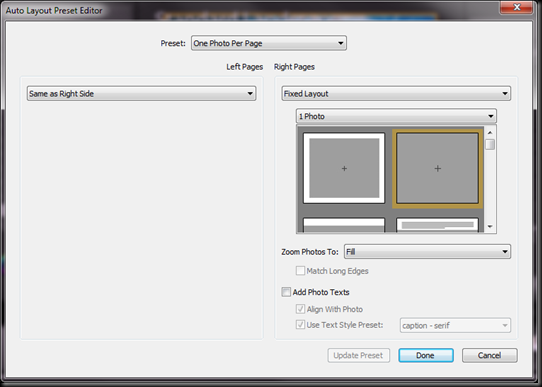Open the Preset dropdown showing One Photo Per Page
542x387 pixels.
coord(269,43)
